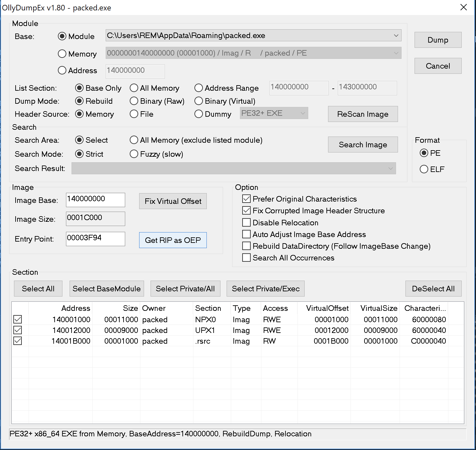Focus the Image Base input field

[x=96, y=200]
